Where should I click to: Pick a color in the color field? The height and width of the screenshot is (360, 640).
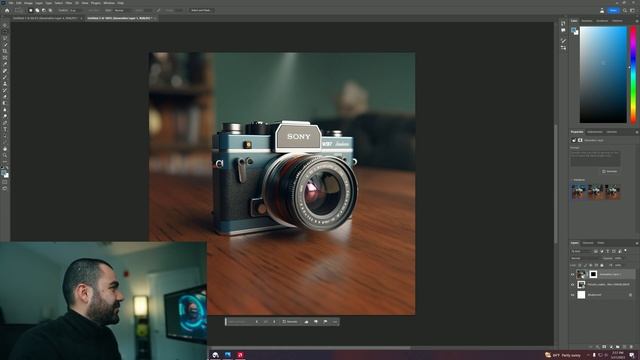tap(603, 75)
